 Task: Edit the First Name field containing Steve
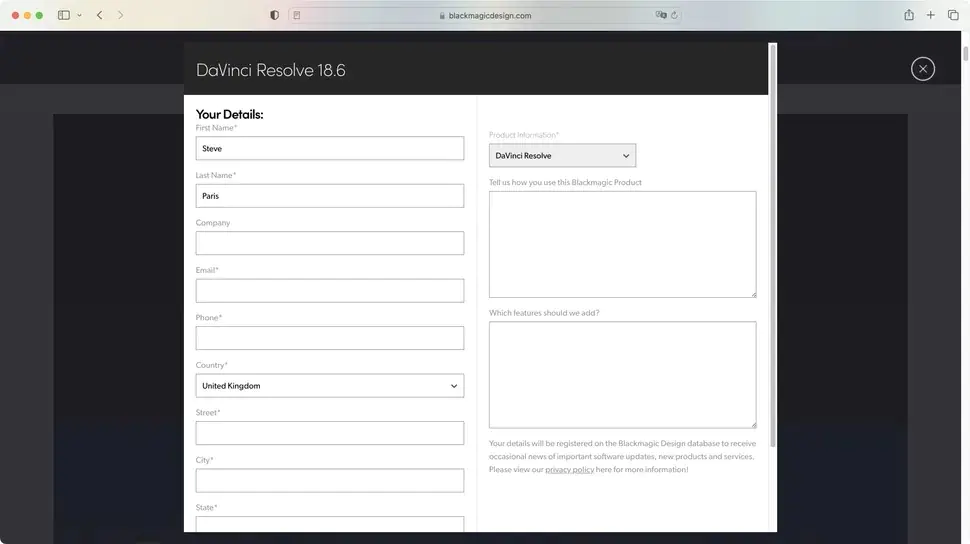[x=330, y=149]
